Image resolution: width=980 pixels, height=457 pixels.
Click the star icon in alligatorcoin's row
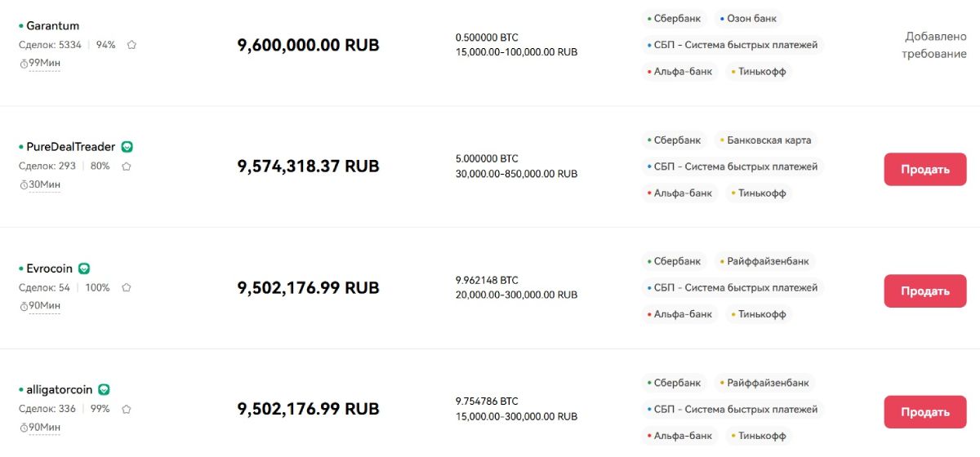tap(126, 409)
